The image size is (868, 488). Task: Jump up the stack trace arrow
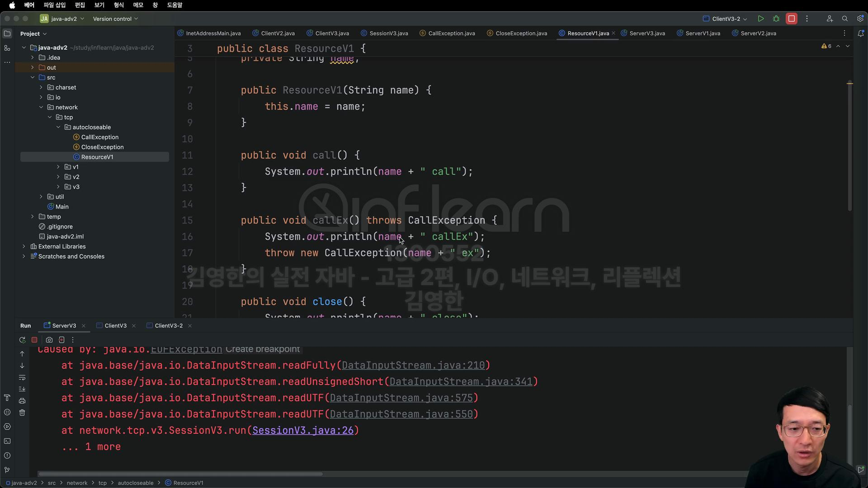point(22,354)
